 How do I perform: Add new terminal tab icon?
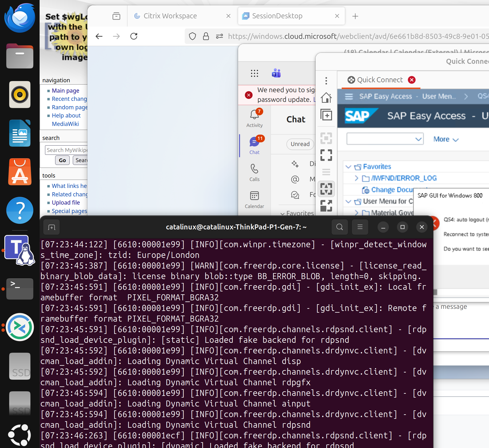51,227
